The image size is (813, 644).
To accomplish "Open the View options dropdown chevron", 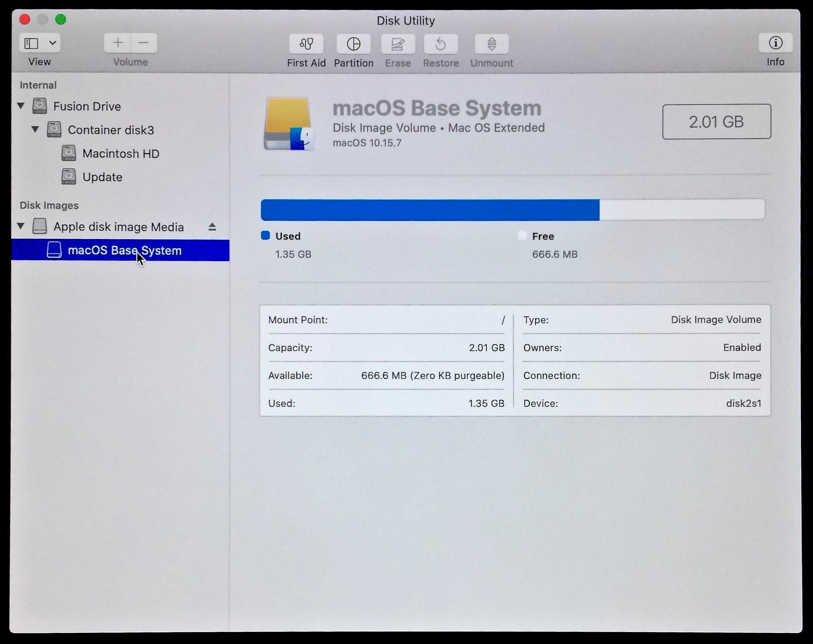I will point(53,43).
